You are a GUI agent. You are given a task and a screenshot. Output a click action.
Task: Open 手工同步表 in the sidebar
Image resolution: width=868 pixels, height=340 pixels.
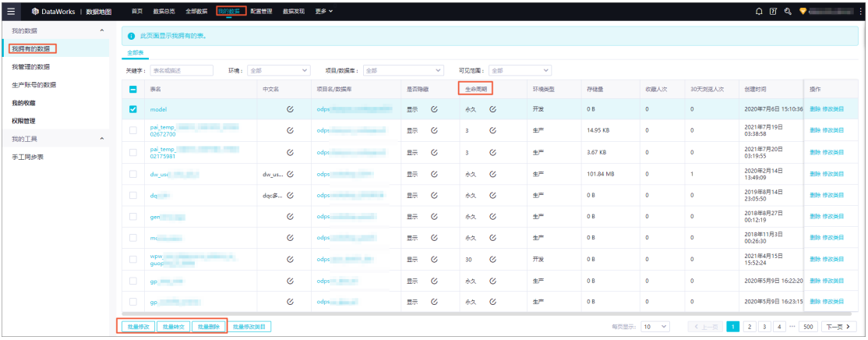pyautogui.click(x=27, y=157)
